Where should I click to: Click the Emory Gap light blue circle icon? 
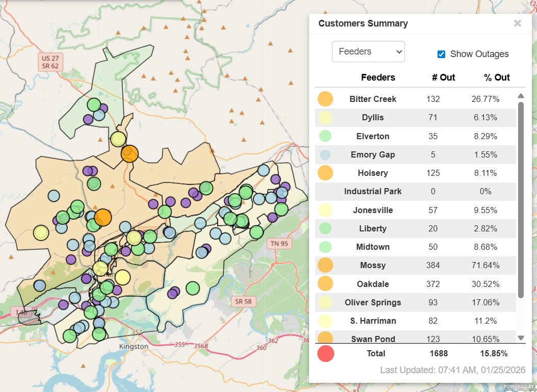[325, 154]
